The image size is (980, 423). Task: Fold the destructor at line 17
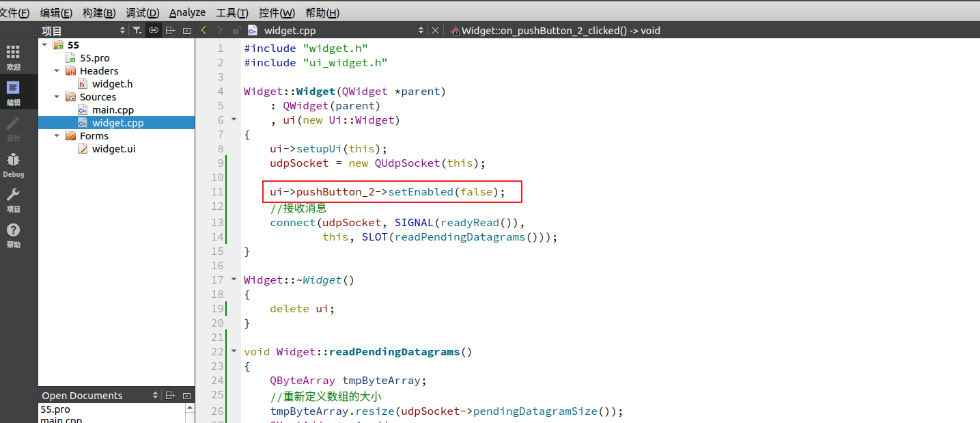tap(234, 279)
